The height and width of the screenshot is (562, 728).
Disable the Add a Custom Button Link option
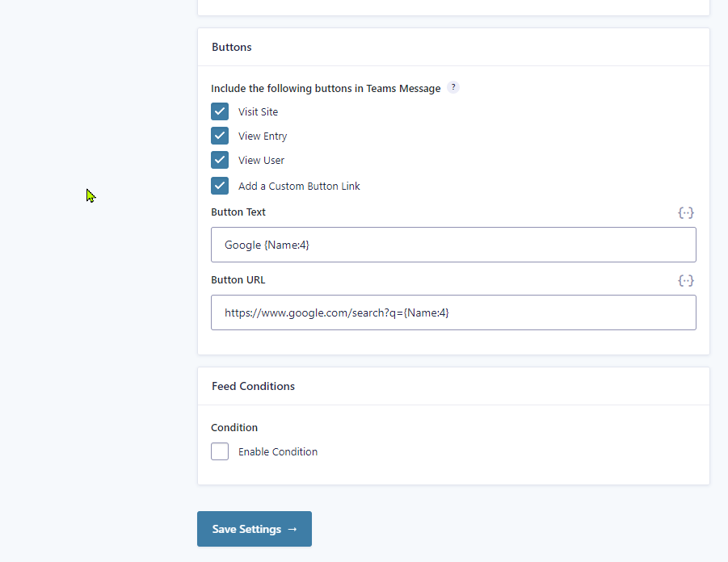(219, 185)
